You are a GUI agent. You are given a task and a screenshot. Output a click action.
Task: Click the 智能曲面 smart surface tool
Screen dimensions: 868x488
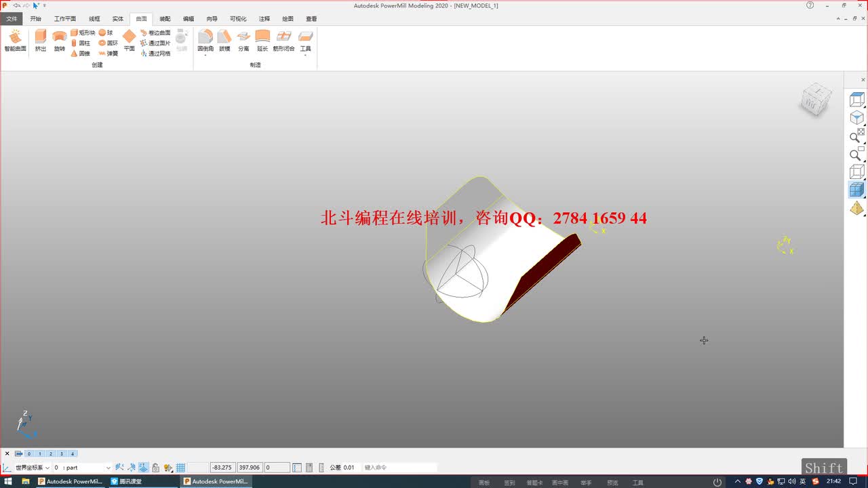[15, 41]
